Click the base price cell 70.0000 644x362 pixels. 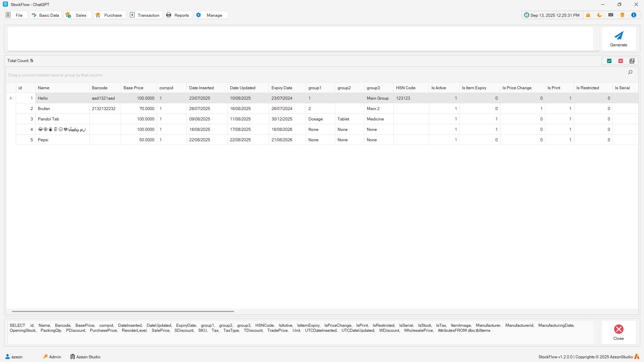click(139, 109)
